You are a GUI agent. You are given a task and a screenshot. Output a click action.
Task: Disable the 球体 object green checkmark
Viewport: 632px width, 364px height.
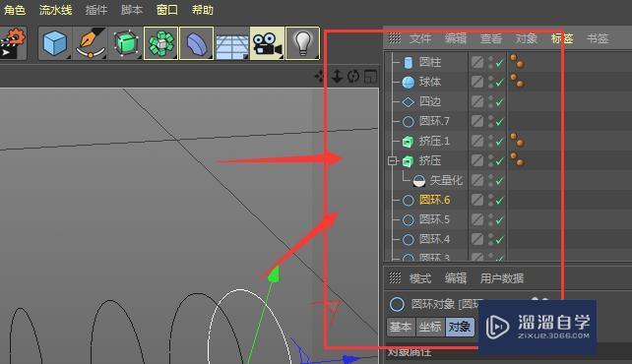500,83
